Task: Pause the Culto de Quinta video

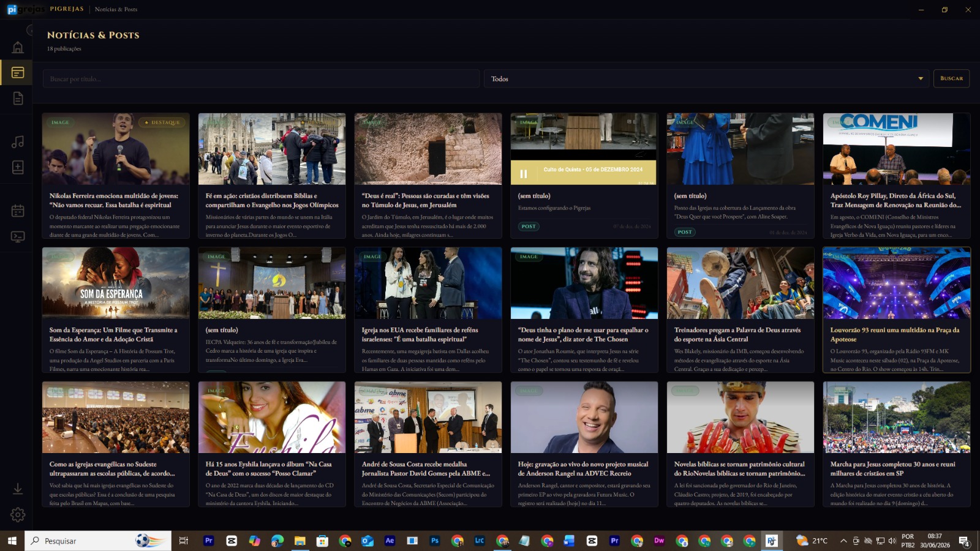Action: pos(524,174)
